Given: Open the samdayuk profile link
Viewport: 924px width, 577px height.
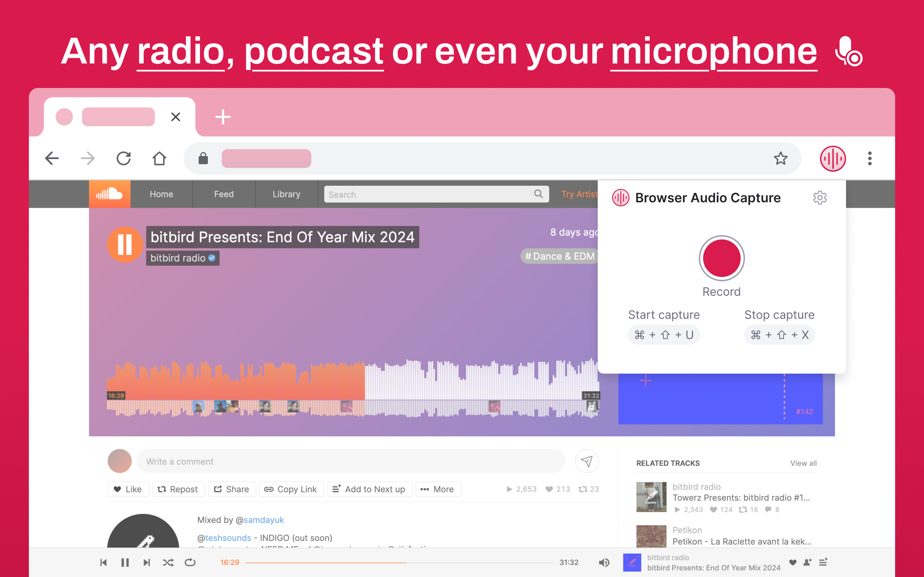Looking at the screenshot, I should pos(263,520).
